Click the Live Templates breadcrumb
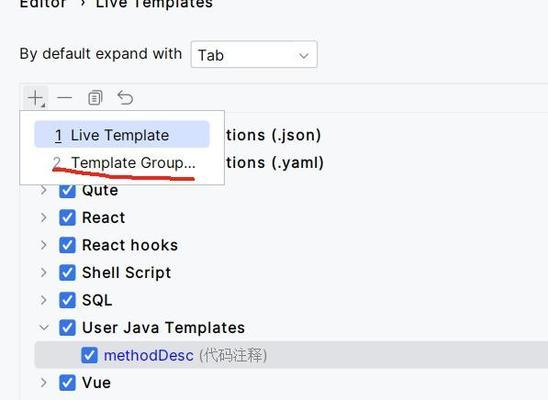Image resolution: width=548 pixels, height=400 pixels. [154, 4]
